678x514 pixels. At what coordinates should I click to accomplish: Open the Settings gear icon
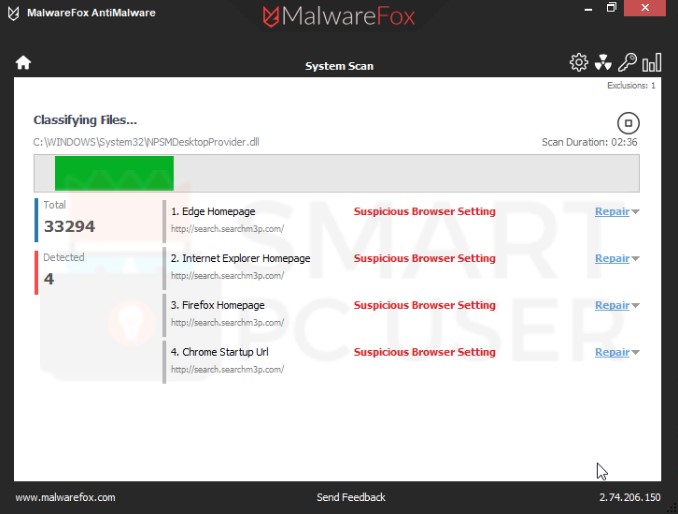coord(579,63)
